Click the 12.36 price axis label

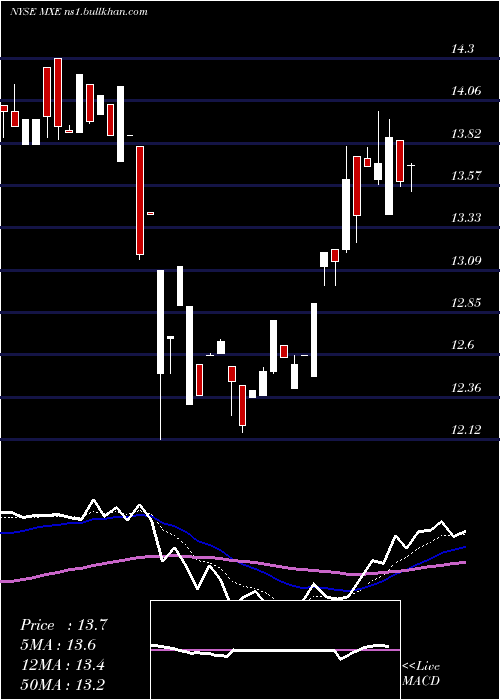pyautogui.click(x=466, y=388)
